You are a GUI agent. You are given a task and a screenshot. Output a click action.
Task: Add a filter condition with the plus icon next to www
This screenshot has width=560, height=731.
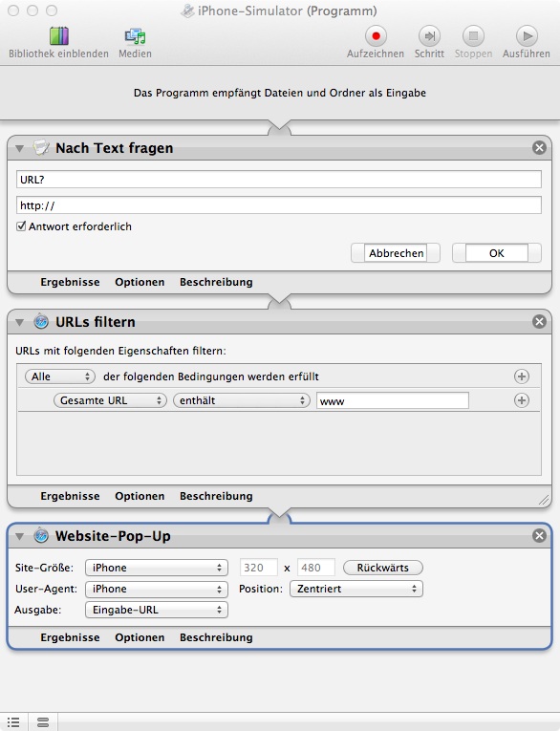522,400
